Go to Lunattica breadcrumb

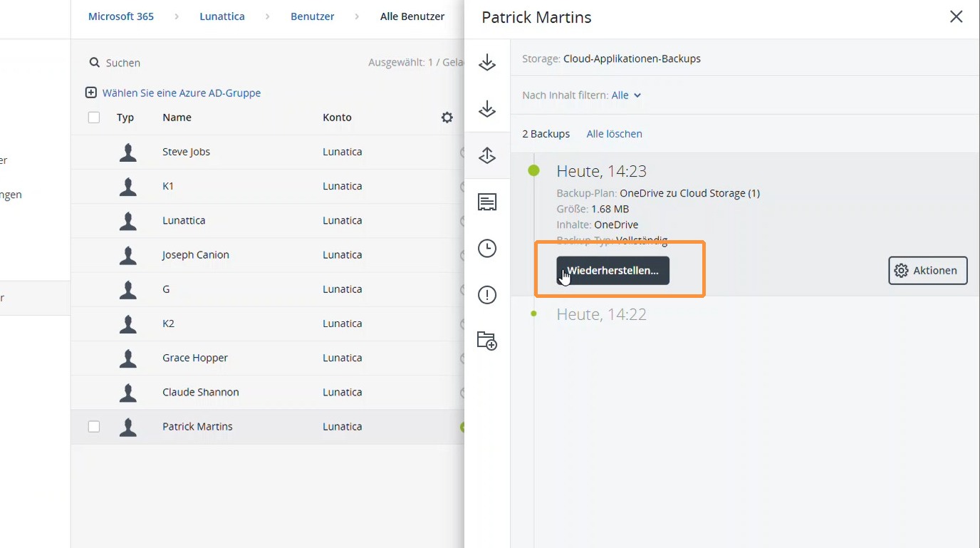point(222,16)
